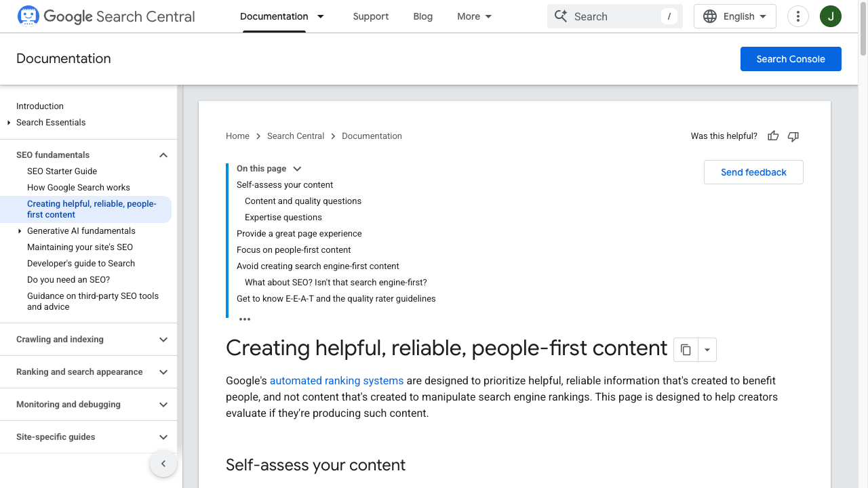Open Introduction in the sidebar

click(40, 106)
